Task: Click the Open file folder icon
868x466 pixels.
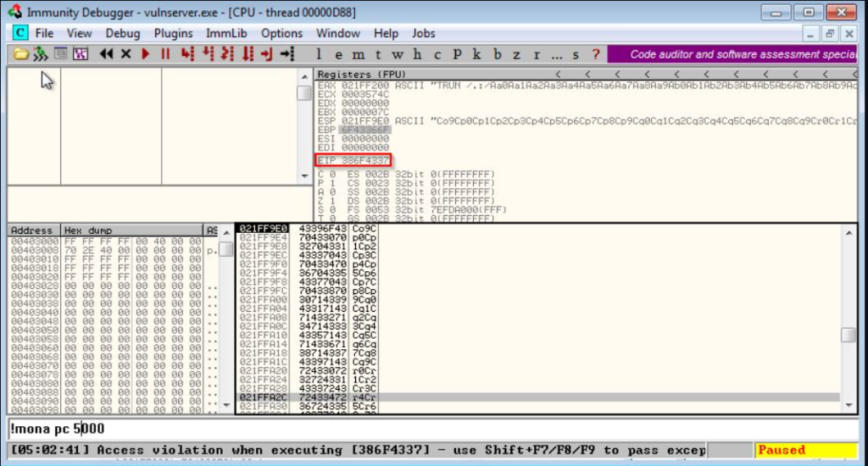Action: (x=21, y=54)
